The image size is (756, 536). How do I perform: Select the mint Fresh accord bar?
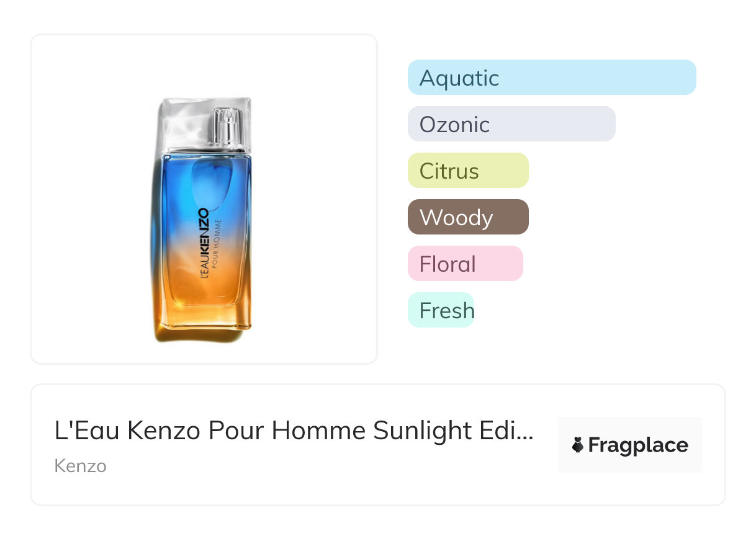click(441, 310)
